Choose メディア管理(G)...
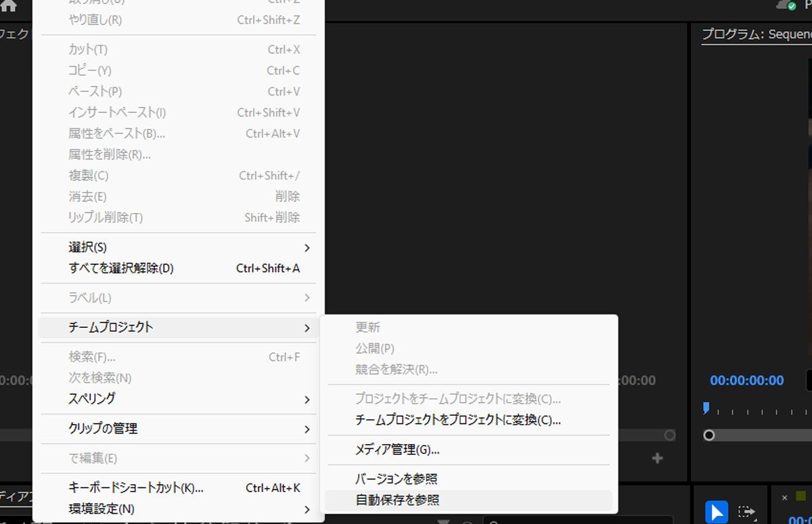The width and height of the screenshot is (812, 524). 469,450
